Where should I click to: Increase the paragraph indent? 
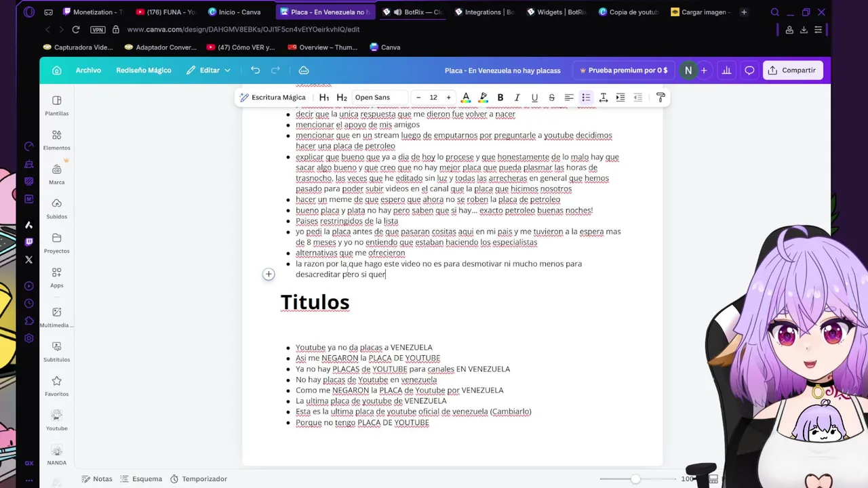pyautogui.click(x=620, y=98)
